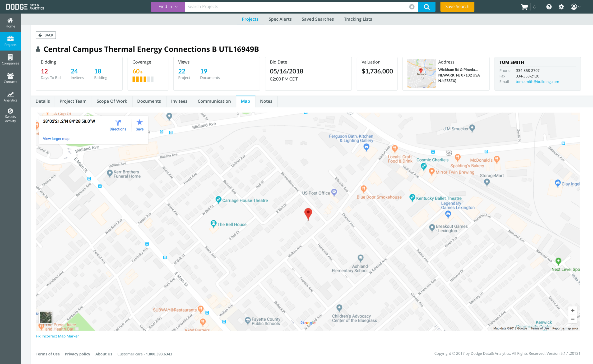This screenshot has height=364, width=593.
Task: Switch to the Documents tab
Action: (x=149, y=101)
